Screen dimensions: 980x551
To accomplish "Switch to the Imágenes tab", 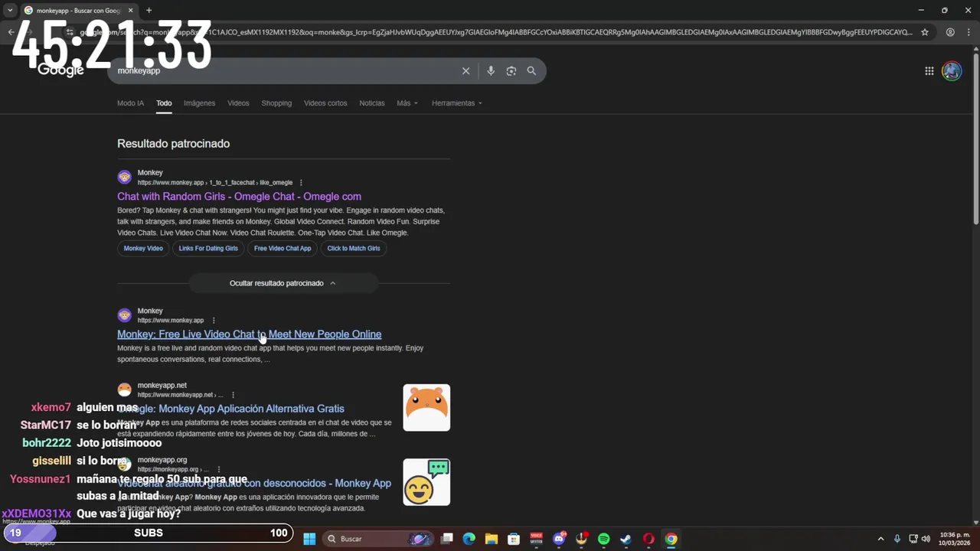I will coord(199,103).
